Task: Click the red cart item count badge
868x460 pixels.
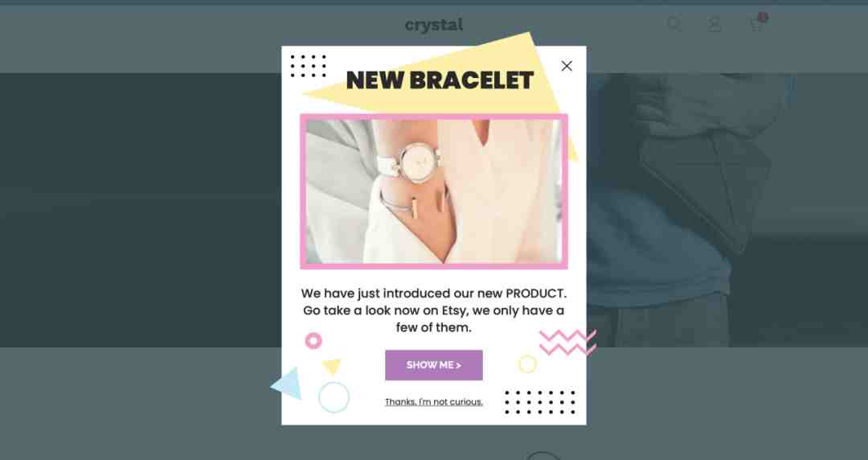Action: (763, 17)
